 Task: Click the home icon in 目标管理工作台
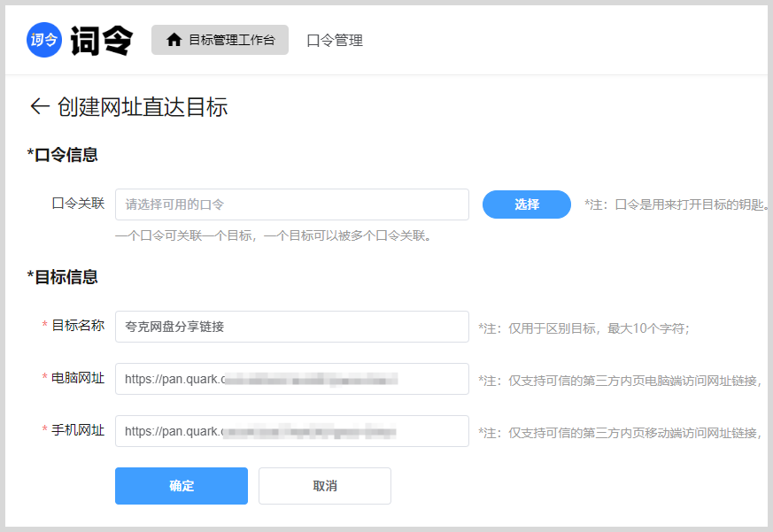(174, 40)
